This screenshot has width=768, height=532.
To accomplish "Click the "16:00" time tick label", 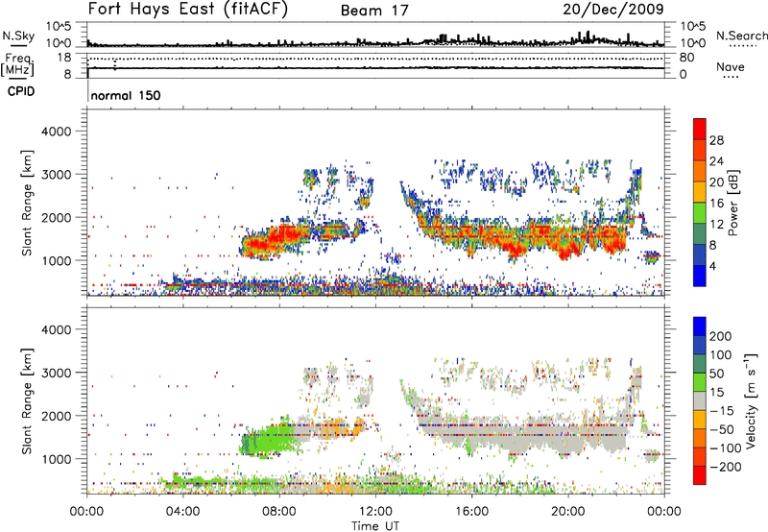I will pyautogui.click(x=471, y=511).
